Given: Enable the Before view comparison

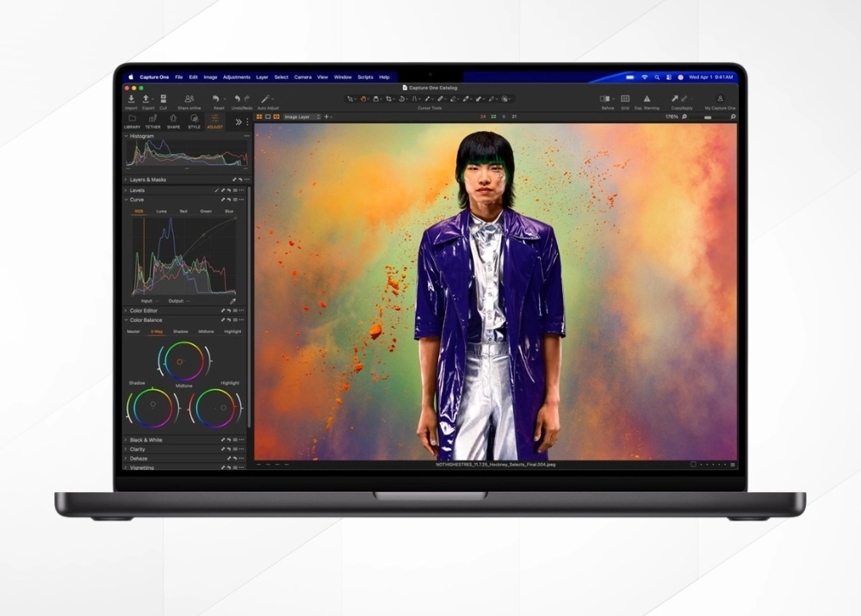Looking at the screenshot, I should tap(605, 97).
